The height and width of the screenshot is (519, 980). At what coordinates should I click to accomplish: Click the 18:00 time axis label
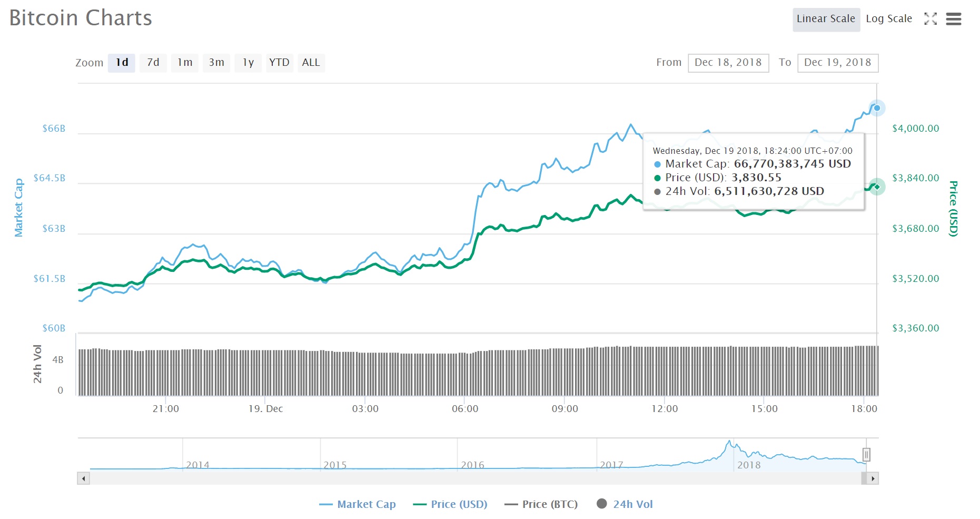864,409
